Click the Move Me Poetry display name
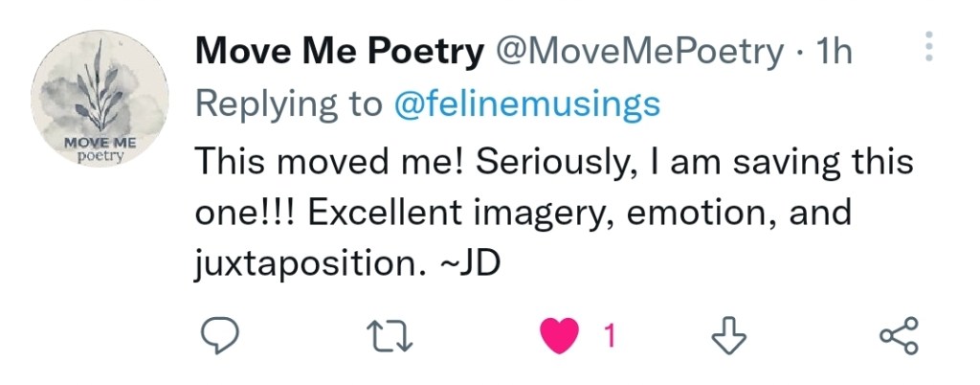The image size is (980, 385). point(339,52)
